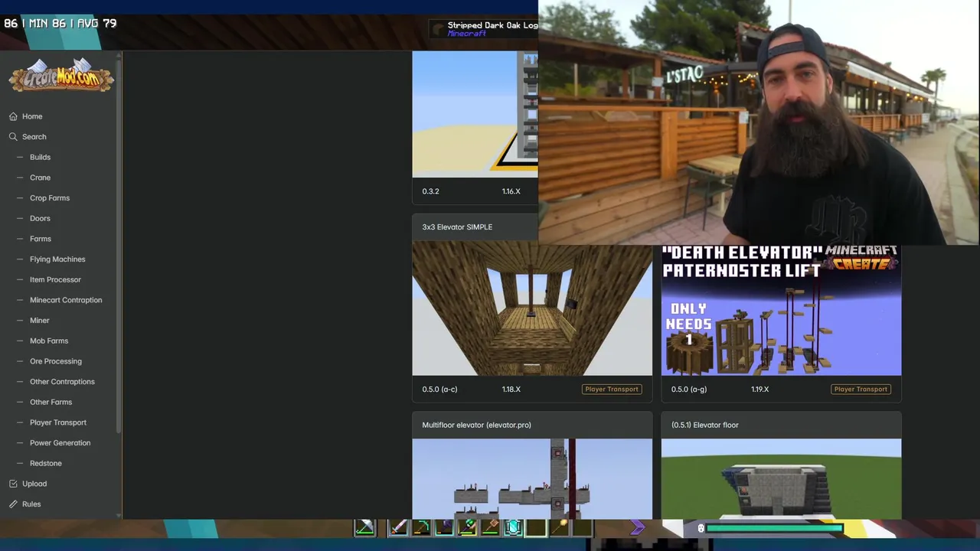Click the 0.5.0 (a-c) version text

point(439,390)
